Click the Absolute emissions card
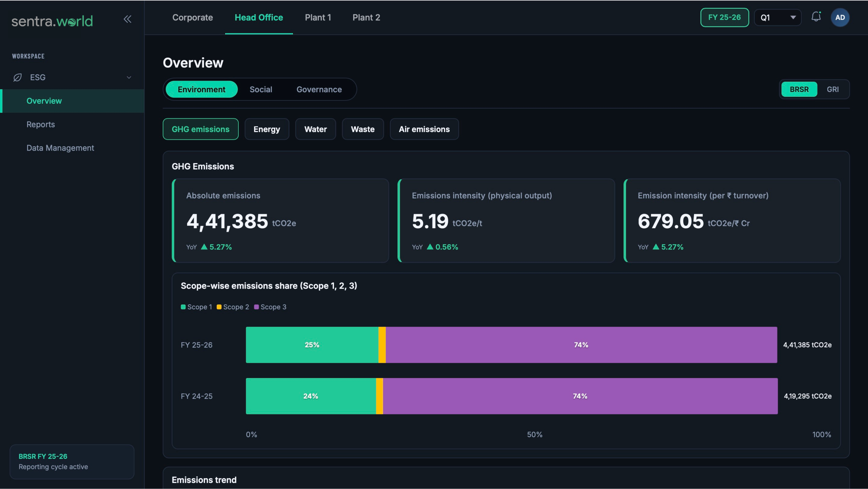This screenshot has width=868, height=489. (x=280, y=220)
